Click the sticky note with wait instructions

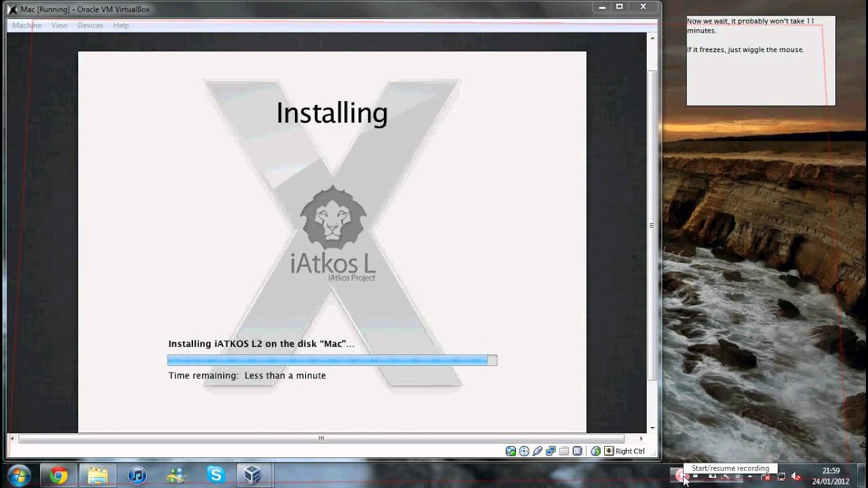(761, 60)
